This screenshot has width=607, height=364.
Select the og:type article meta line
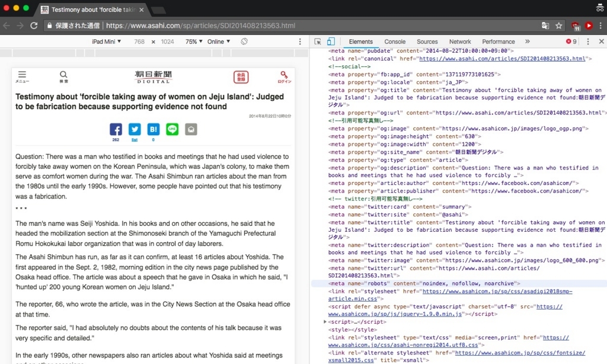398,160
